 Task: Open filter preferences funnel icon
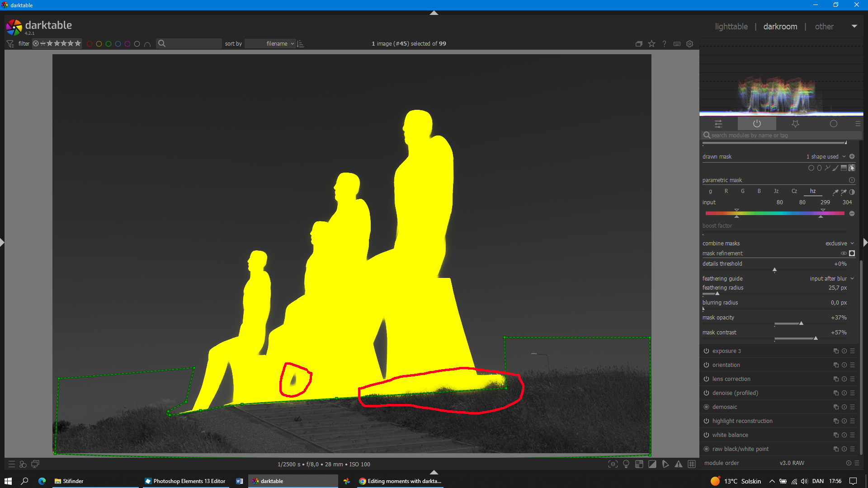(x=10, y=44)
